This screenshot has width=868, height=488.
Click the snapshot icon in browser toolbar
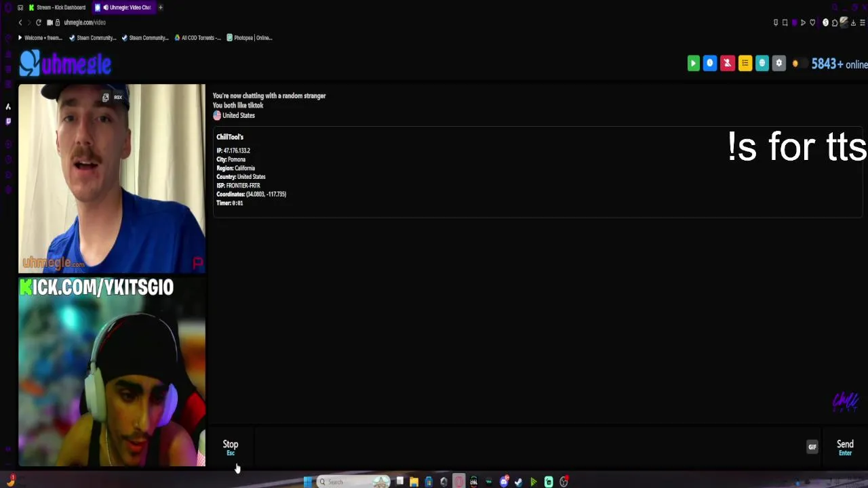[x=785, y=22]
